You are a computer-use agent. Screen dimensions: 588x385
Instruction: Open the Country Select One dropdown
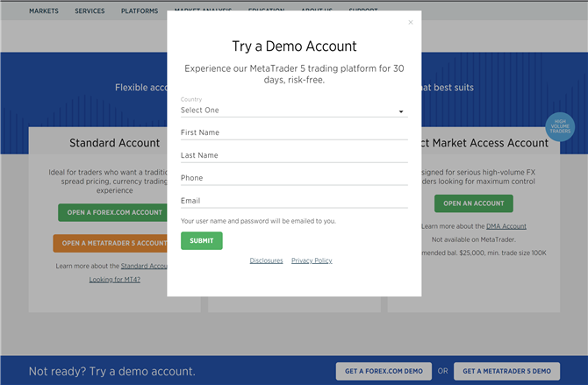294,111
